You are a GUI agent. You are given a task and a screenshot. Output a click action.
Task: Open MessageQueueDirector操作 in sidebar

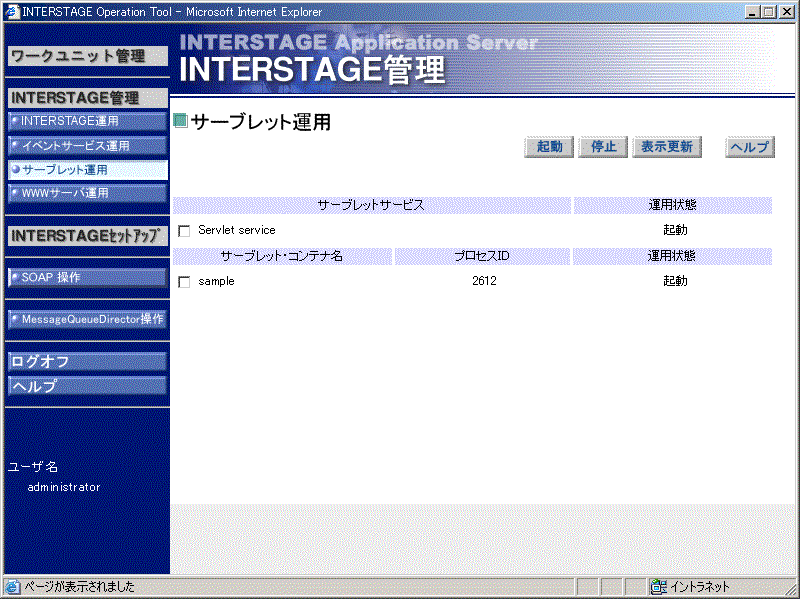88,319
